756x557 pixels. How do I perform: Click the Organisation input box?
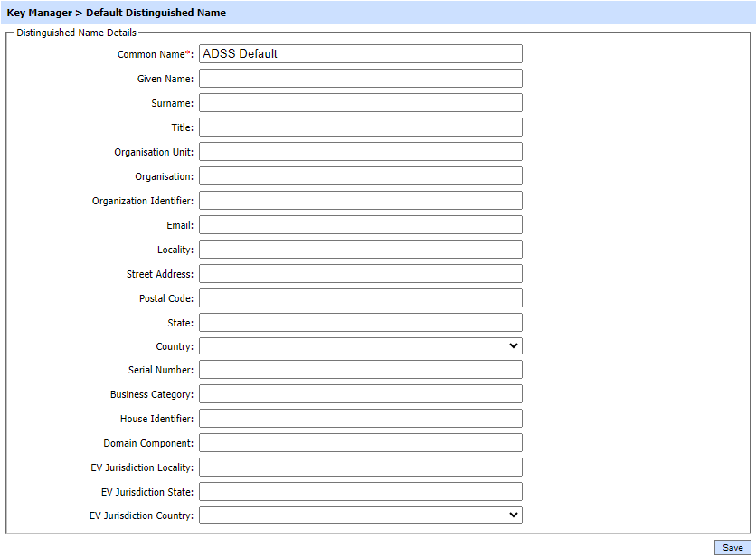tap(360, 176)
